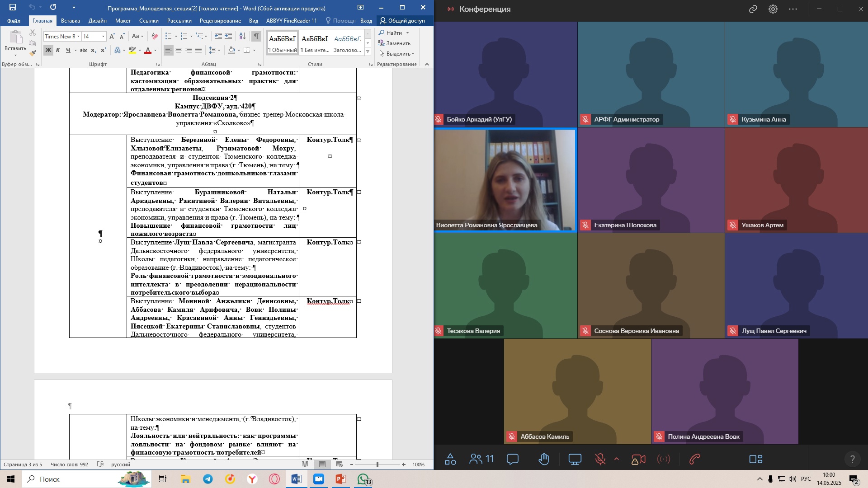
Task: Justify the paragraph text
Action: 198,50
